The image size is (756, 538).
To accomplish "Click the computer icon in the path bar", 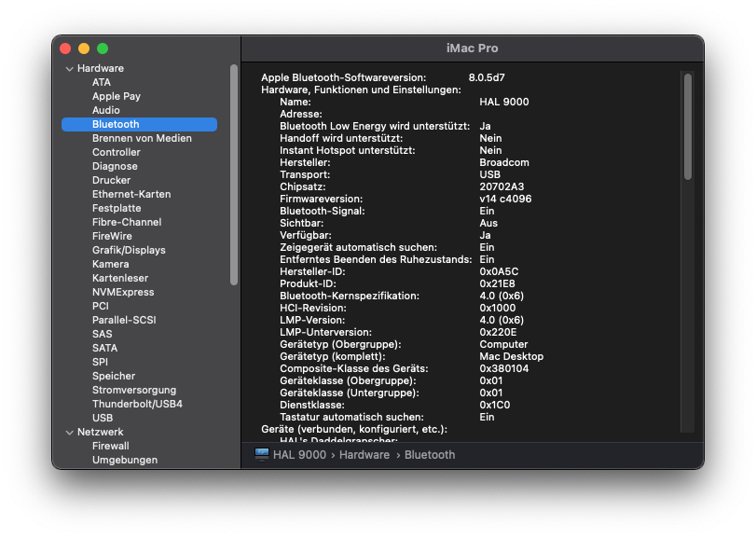I will point(262,454).
